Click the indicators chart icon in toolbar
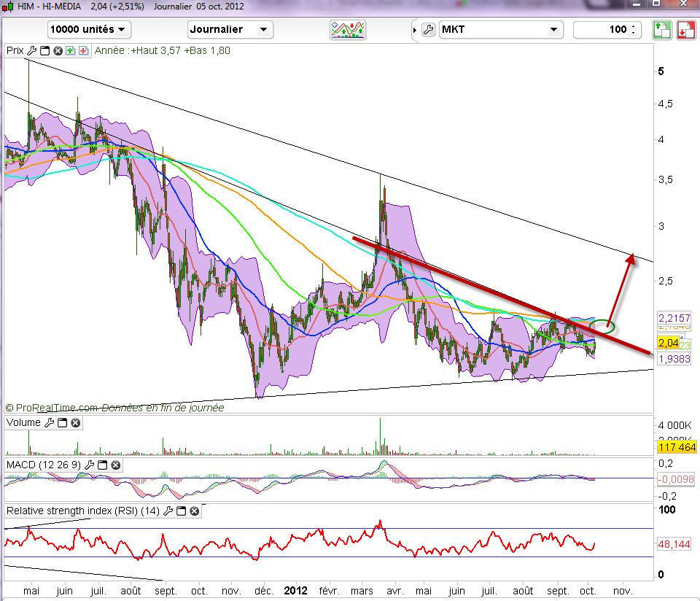The width and height of the screenshot is (700, 601). (x=348, y=30)
